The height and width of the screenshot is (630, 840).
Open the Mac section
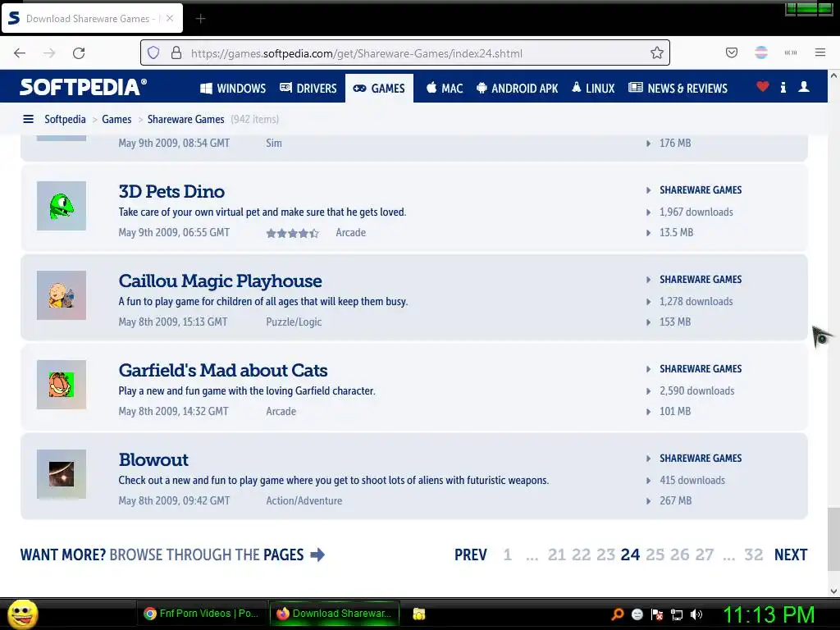pyautogui.click(x=445, y=89)
